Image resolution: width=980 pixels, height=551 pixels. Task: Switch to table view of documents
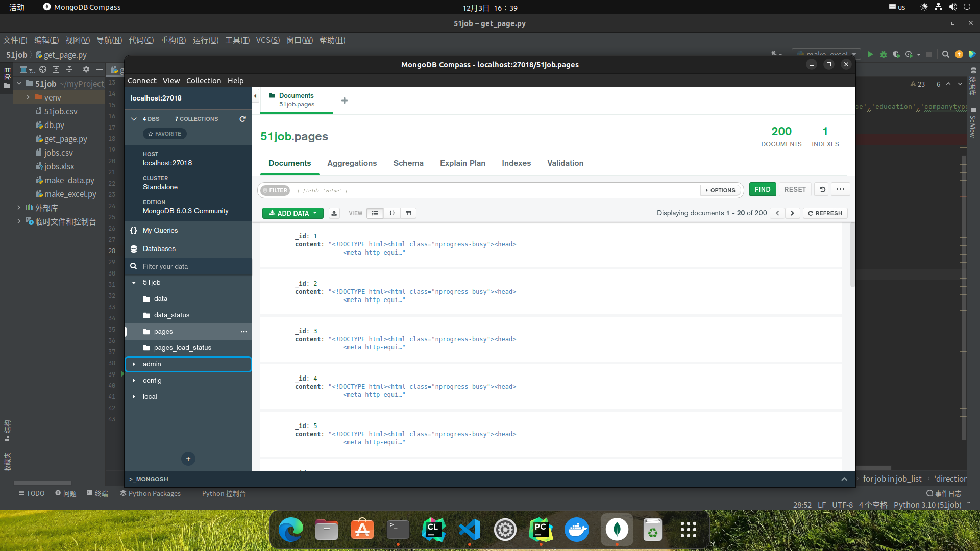tap(408, 213)
